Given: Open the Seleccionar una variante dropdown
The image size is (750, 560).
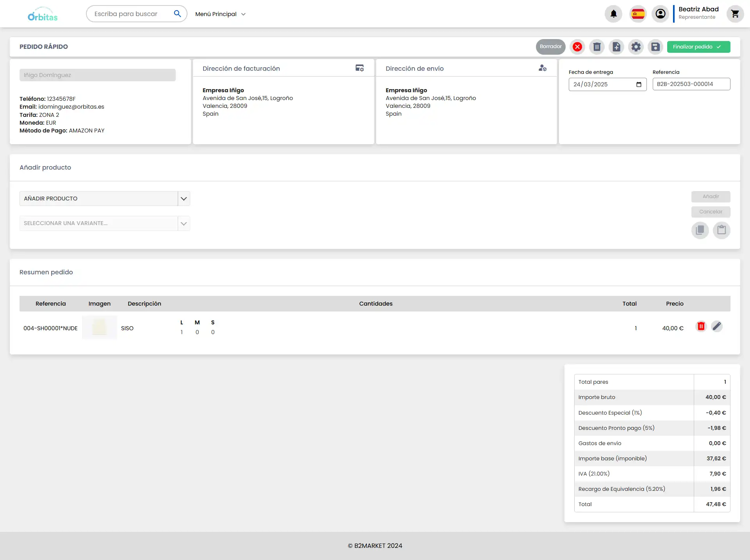Looking at the screenshot, I should [184, 224].
